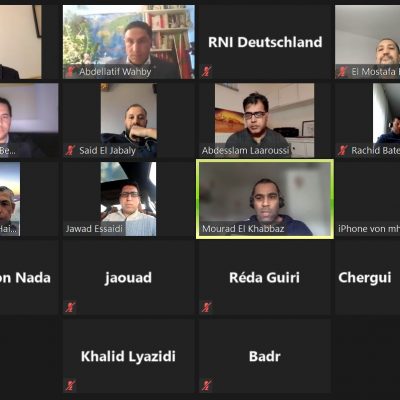Click muted mic icon on RNI Deutschland tile
Image resolution: width=400 pixels, height=400 pixels.
click(206, 72)
